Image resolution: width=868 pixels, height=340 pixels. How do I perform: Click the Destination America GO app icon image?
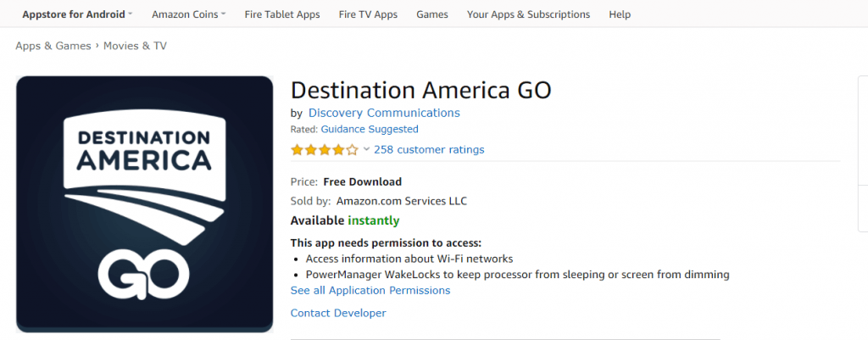144,203
